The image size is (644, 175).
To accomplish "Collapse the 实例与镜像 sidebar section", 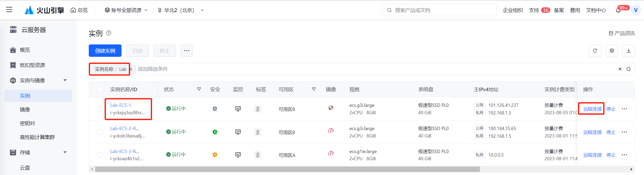I will pos(65,80).
